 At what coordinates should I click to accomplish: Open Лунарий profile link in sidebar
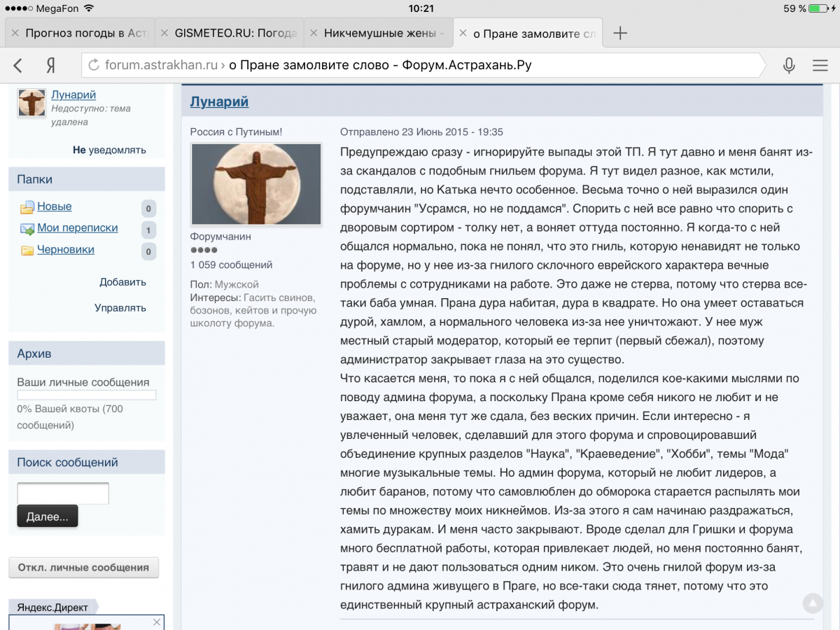(x=73, y=94)
